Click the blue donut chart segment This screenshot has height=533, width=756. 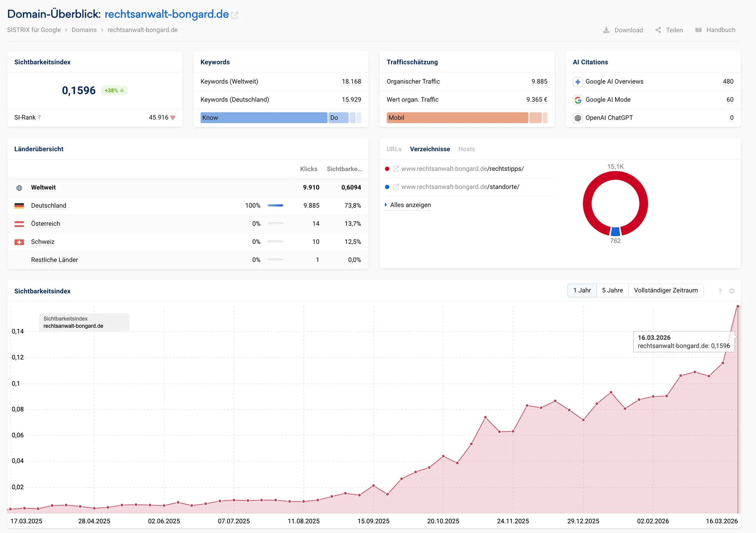pos(616,232)
